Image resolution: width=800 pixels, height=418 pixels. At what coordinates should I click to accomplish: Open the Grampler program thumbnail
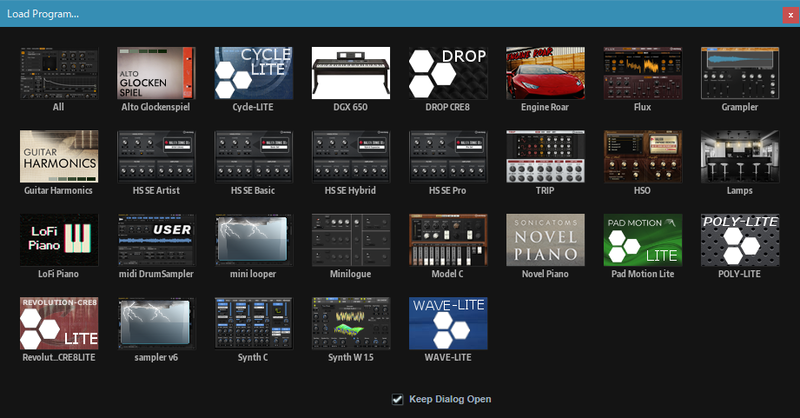coord(740,73)
